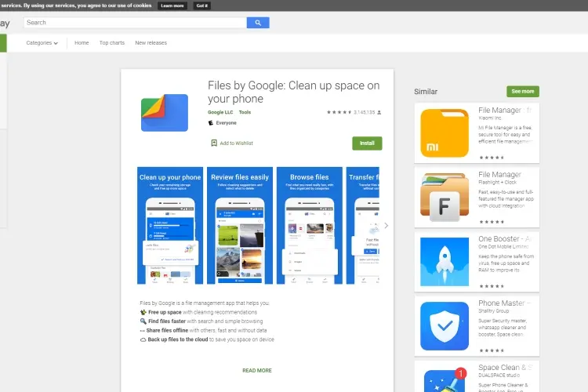Click the Files by Google app icon
This screenshot has width=588, height=392.
[165, 113]
